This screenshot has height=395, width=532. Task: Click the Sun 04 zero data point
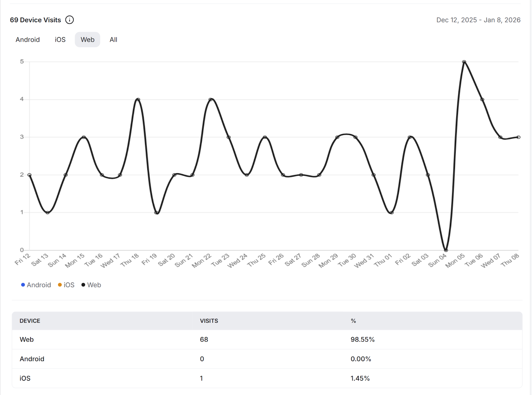(x=446, y=250)
